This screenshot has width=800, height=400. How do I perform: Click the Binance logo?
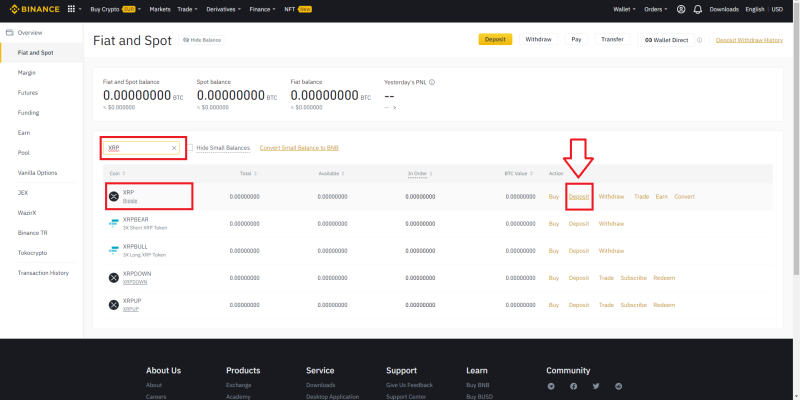35,9
